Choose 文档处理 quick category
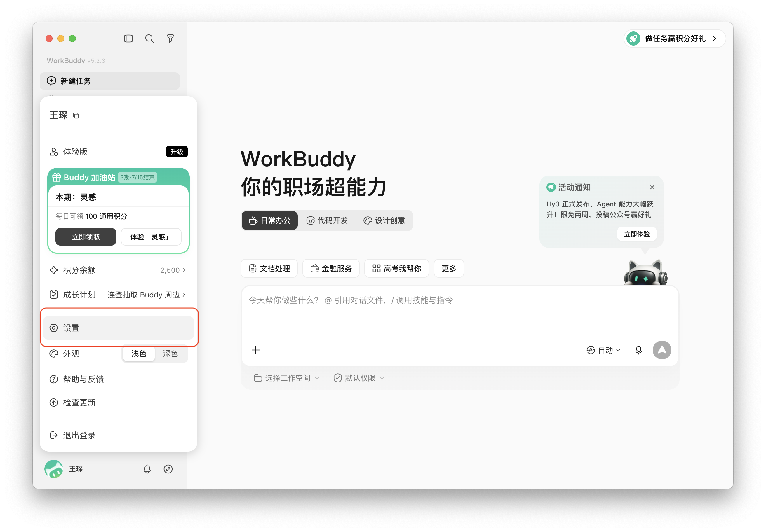The image size is (766, 532). coord(269,268)
